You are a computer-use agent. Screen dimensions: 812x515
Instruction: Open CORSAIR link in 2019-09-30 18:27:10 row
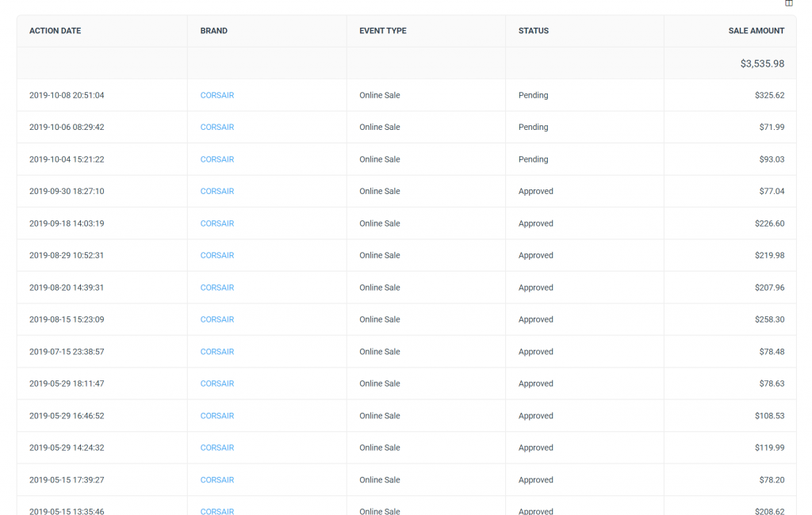[x=217, y=192]
